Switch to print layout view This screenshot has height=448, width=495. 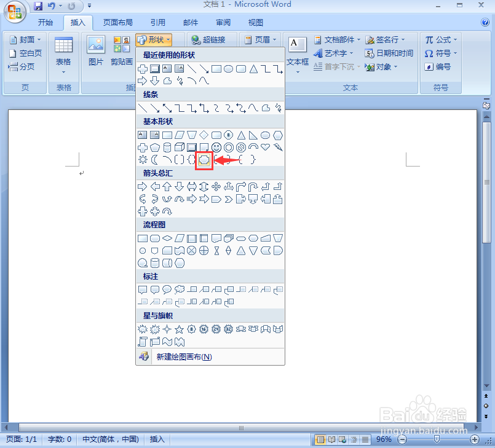[320, 439]
